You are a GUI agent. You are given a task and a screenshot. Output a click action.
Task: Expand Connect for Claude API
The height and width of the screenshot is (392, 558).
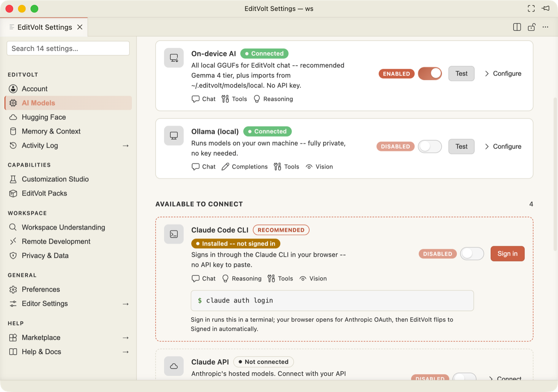(505, 378)
